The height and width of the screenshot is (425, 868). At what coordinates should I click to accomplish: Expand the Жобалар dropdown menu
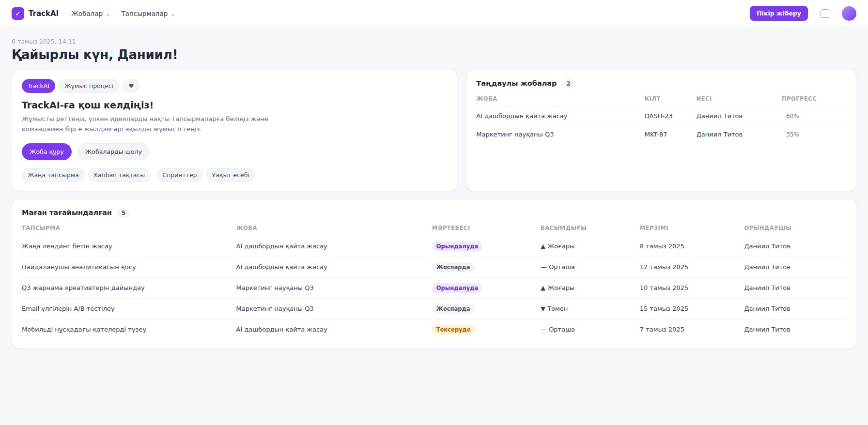point(91,14)
